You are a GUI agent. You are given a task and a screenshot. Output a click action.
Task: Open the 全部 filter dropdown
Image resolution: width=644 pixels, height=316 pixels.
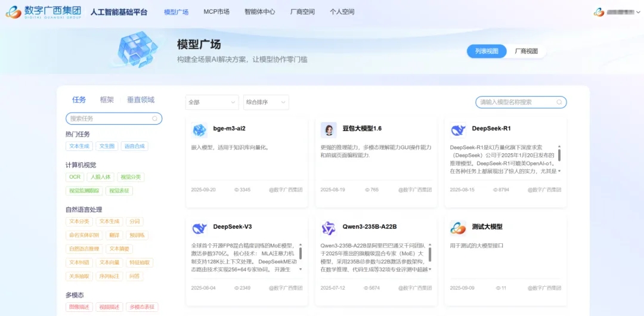(x=212, y=103)
